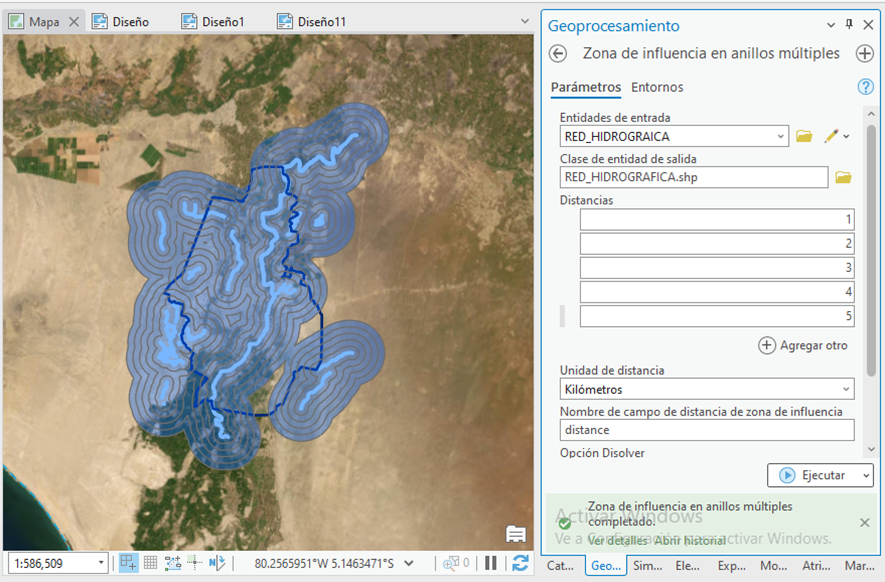Click Geoprocessing pane vertical scrollbar

coord(871,250)
